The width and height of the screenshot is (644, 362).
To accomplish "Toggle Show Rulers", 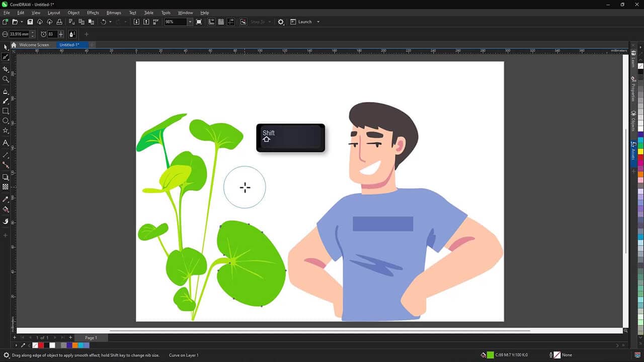I will [211, 22].
